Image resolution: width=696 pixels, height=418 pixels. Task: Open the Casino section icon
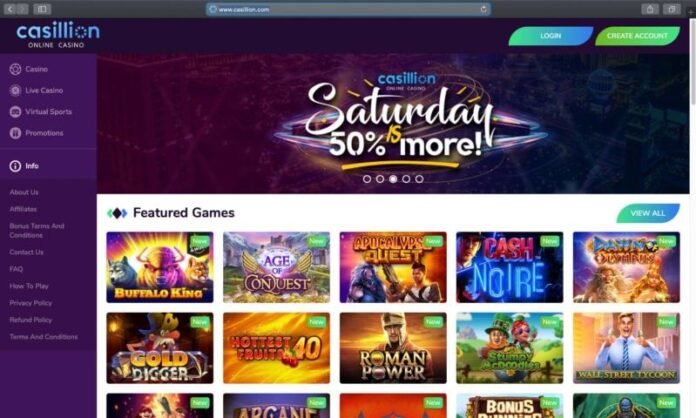tap(15, 69)
